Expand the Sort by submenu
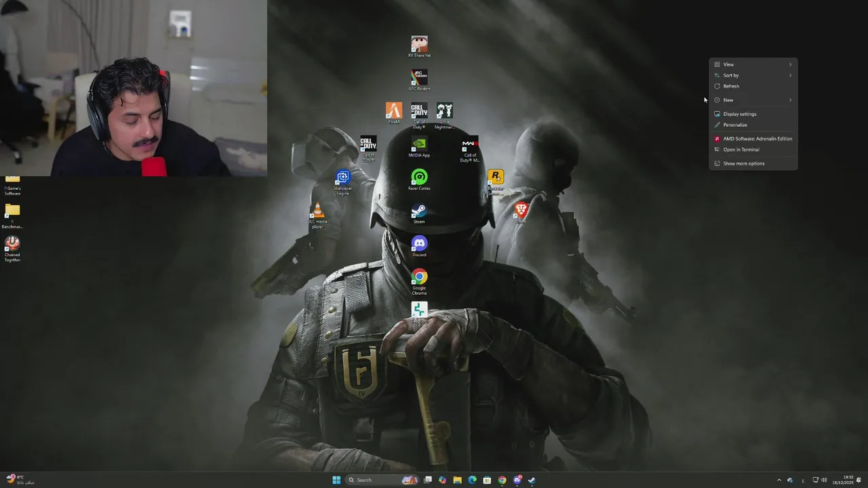The width and height of the screenshot is (868, 488). click(x=753, y=75)
